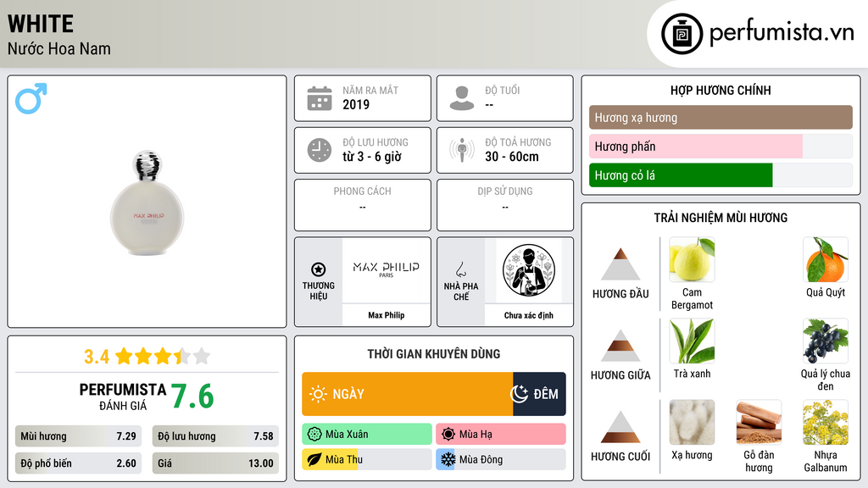Click the Mùa Xuân season bar
This screenshot has width=868, height=488.
pyautogui.click(x=367, y=435)
